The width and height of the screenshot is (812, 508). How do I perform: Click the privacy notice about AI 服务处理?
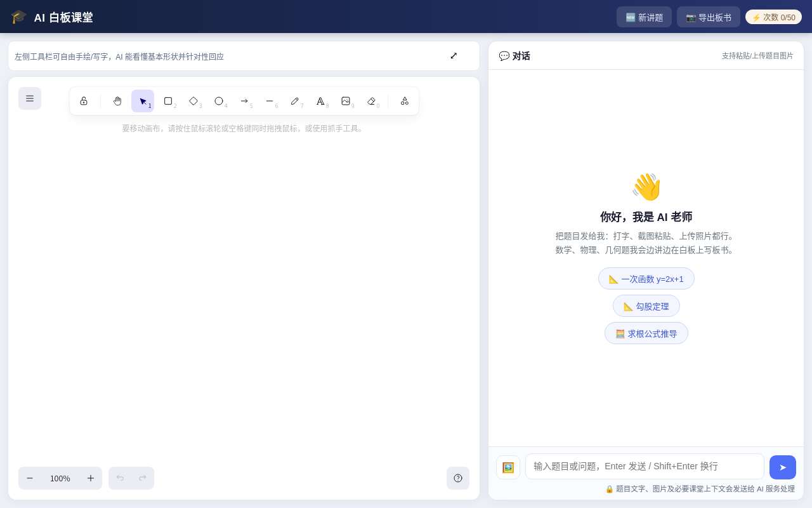(700, 489)
